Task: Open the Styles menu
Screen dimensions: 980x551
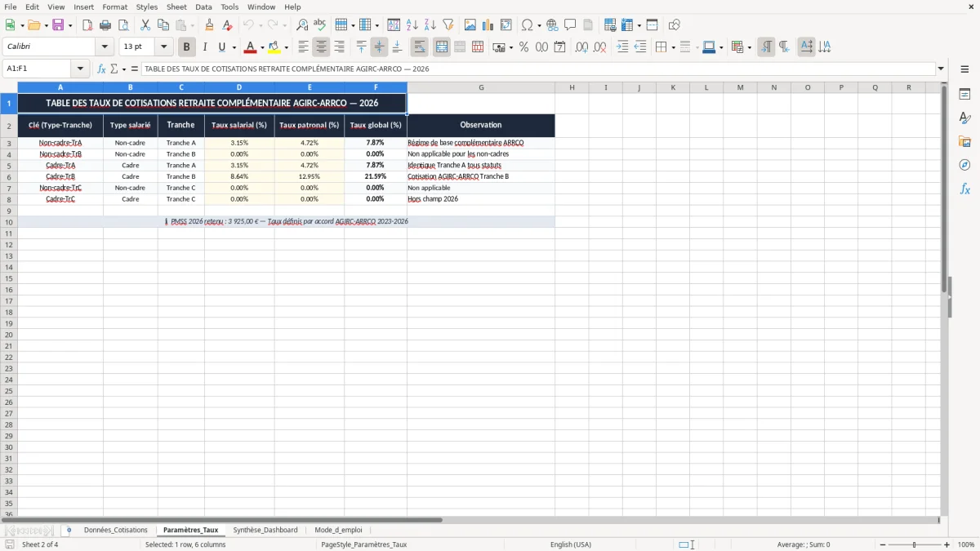Action: (147, 7)
